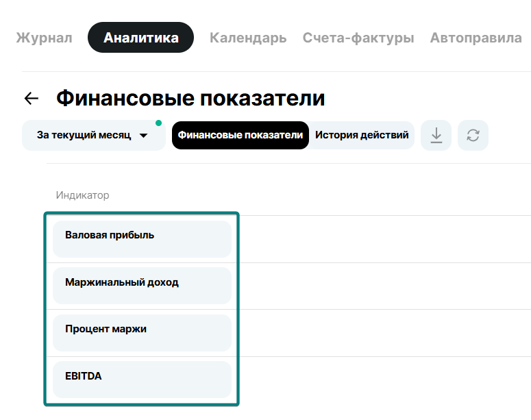The width and height of the screenshot is (531, 420).
Task: Click the empty cell beside Валовая прибыль
Action: (384, 239)
